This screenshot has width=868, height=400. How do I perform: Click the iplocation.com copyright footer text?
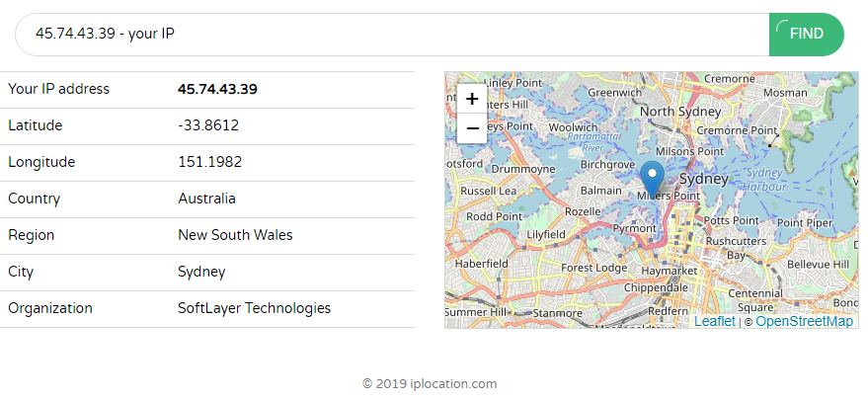click(x=429, y=384)
